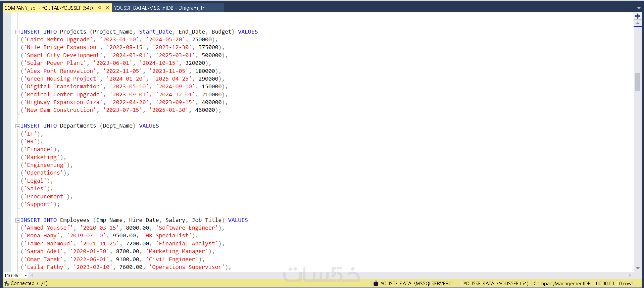The width and height of the screenshot is (644, 288).
Task: Click the 'Software Engineer' job title
Action: 187,228
